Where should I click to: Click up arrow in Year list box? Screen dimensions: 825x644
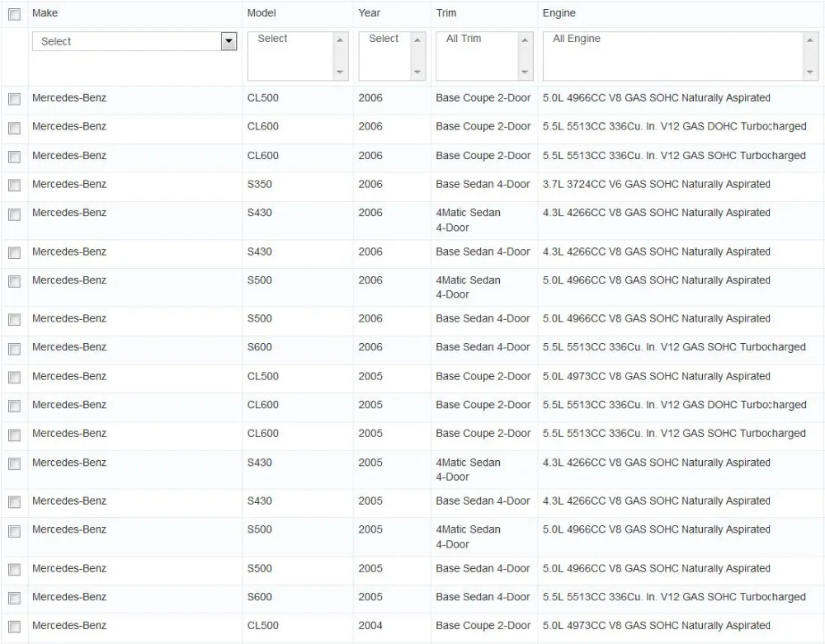pos(417,40)
